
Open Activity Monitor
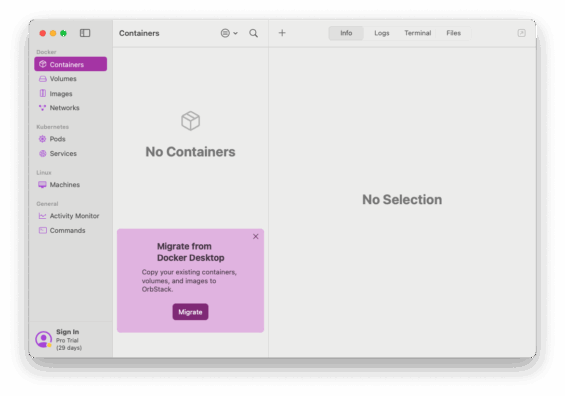71,216
